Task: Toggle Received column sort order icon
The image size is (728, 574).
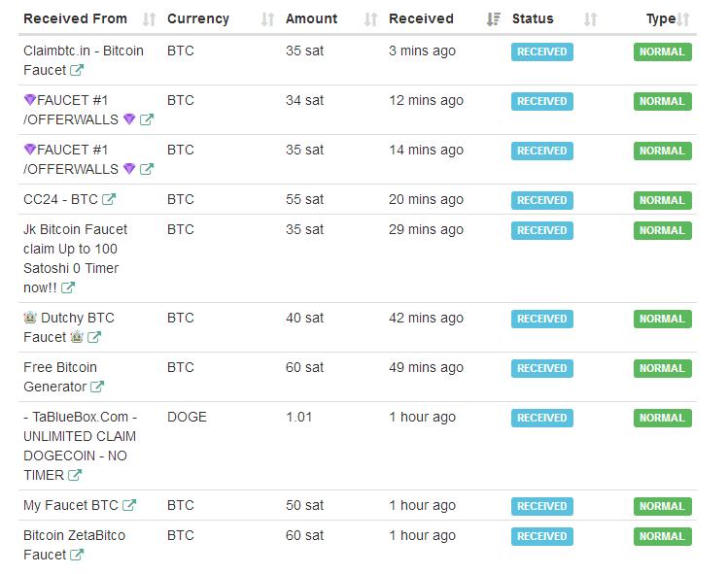Action: pos(493,19)
